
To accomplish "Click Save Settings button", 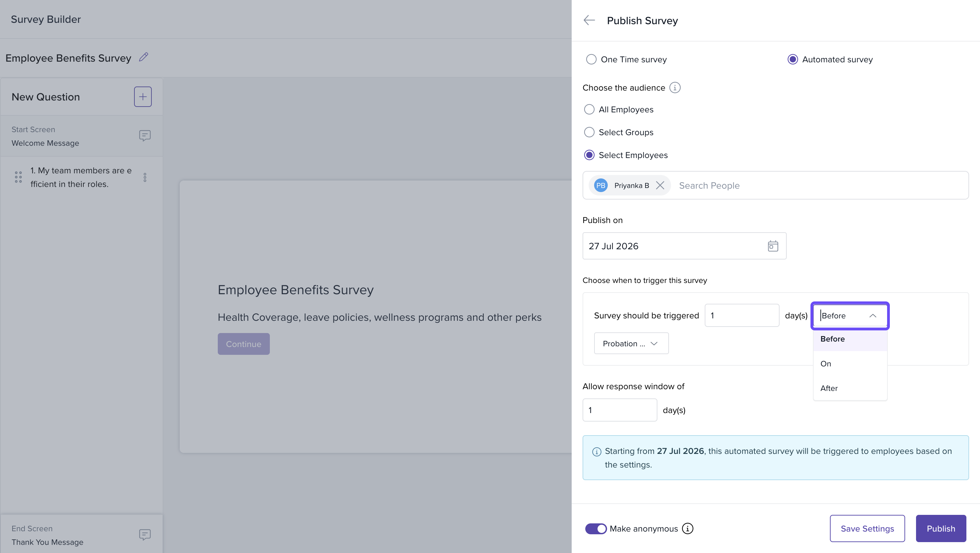I will tap(867, 528).
